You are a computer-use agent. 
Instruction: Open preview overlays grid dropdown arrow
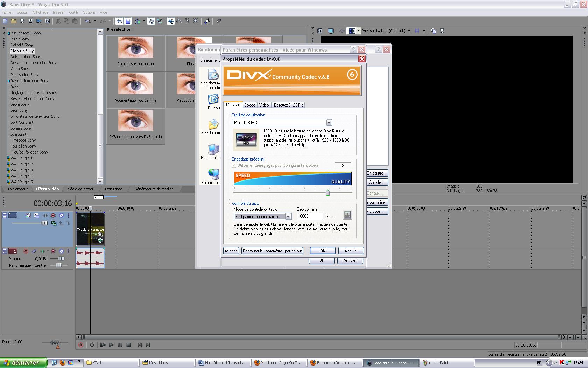point(424,31)
